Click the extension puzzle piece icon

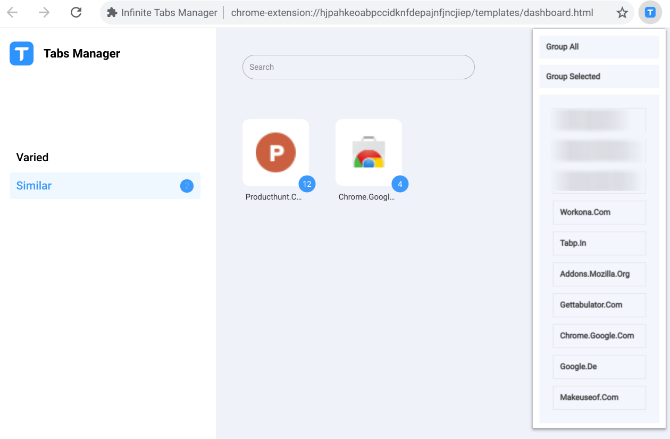[112, 13]
